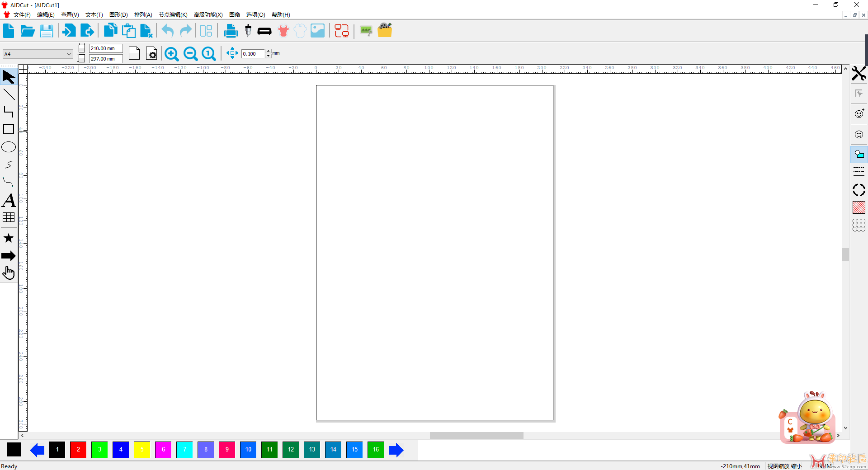Screen dimensions: 868x470
Task: Click the Zoom 1:1 magnifier icon
Action: pyautogui.click(x=209, y=54)
